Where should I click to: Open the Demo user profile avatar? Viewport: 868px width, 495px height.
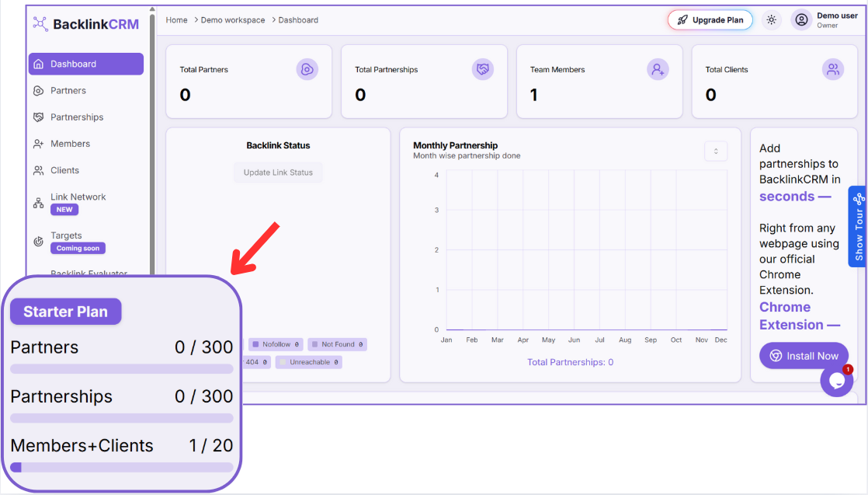(x=801, y=20)
